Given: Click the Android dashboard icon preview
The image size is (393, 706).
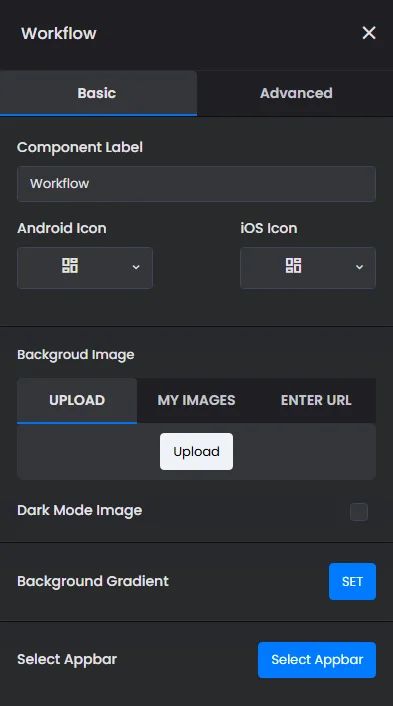Looking at the screenshot, I should (70, 266).
